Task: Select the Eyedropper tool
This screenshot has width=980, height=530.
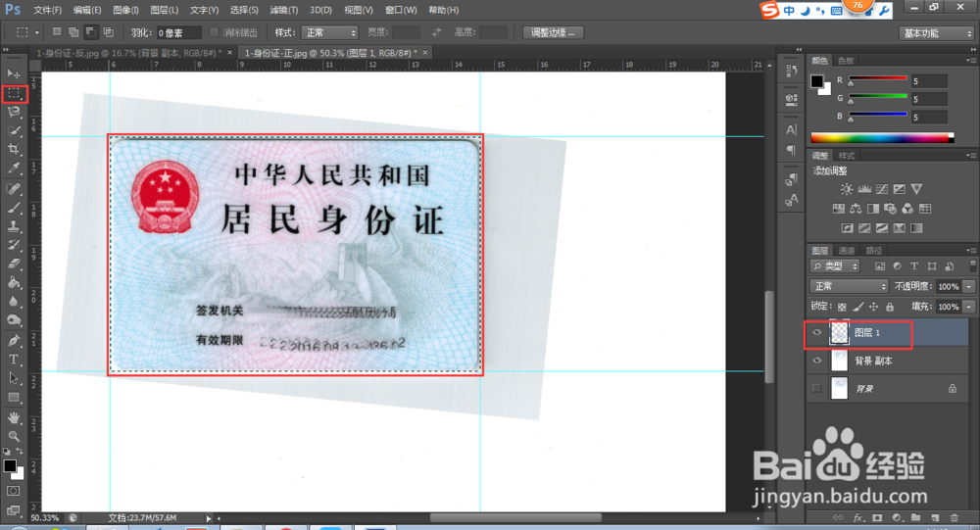Action: [x=14, y=169]
